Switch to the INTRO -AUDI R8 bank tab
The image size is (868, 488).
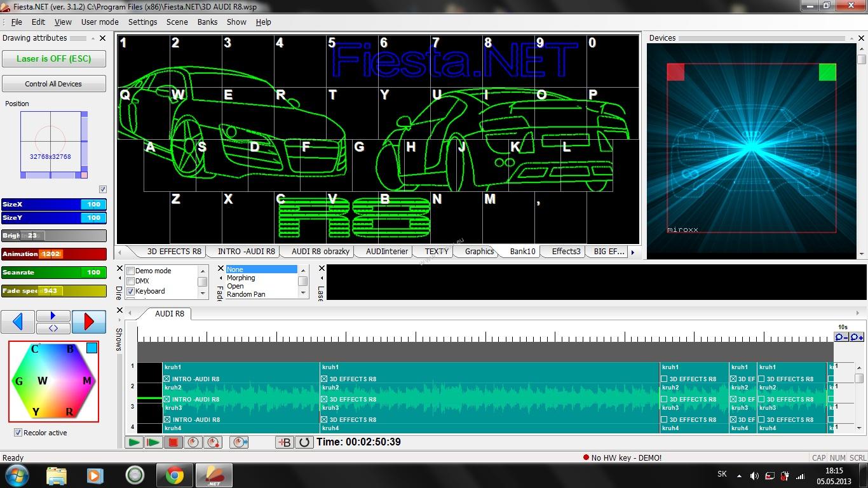(x=247, y=252)
